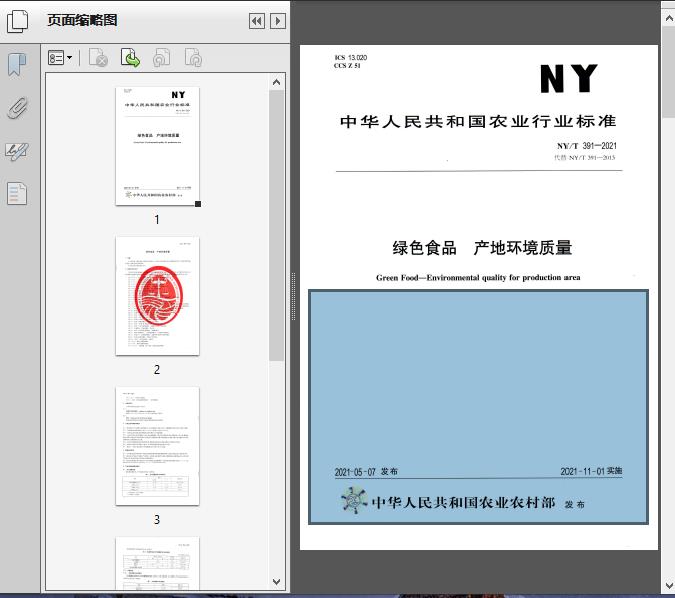Viewport: 675px width, 598px height.
Task: Click the panel splitter grip handle
Action: 294,296
